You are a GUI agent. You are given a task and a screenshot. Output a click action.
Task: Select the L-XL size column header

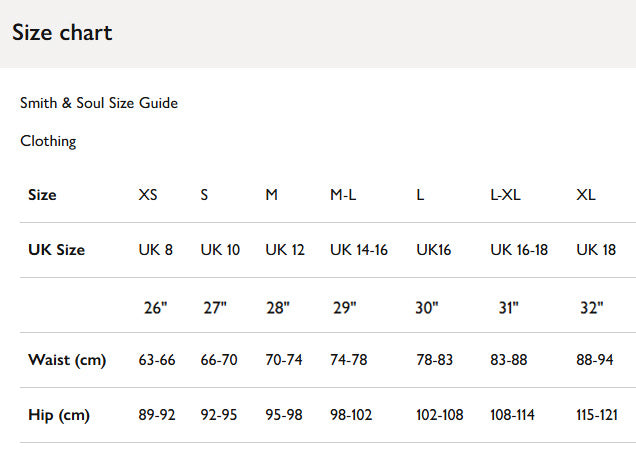505,195
